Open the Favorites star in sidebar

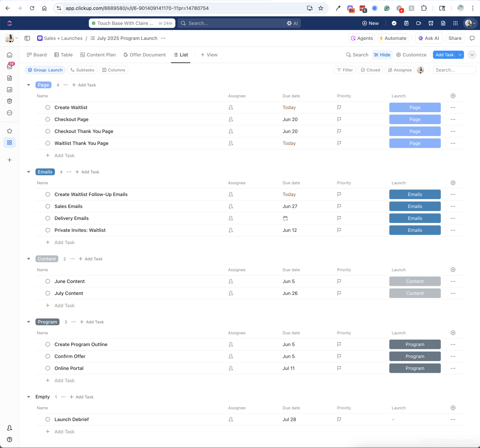click(x=9, y=131)
